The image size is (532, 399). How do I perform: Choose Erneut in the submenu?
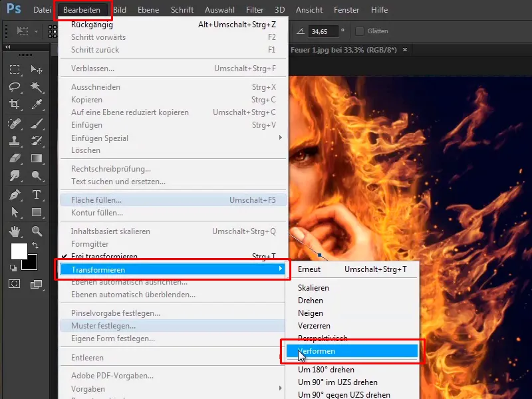pyautogui.click(x=352, y=269)
